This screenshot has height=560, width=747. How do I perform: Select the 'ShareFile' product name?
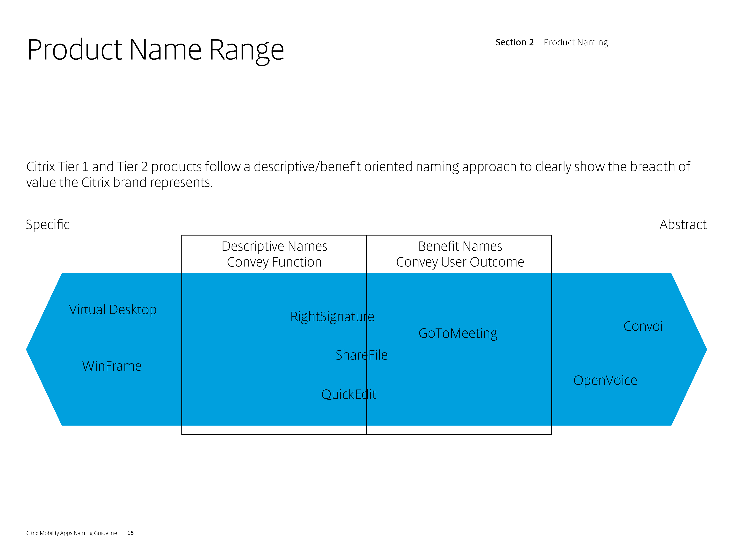(x=362, y=355)
